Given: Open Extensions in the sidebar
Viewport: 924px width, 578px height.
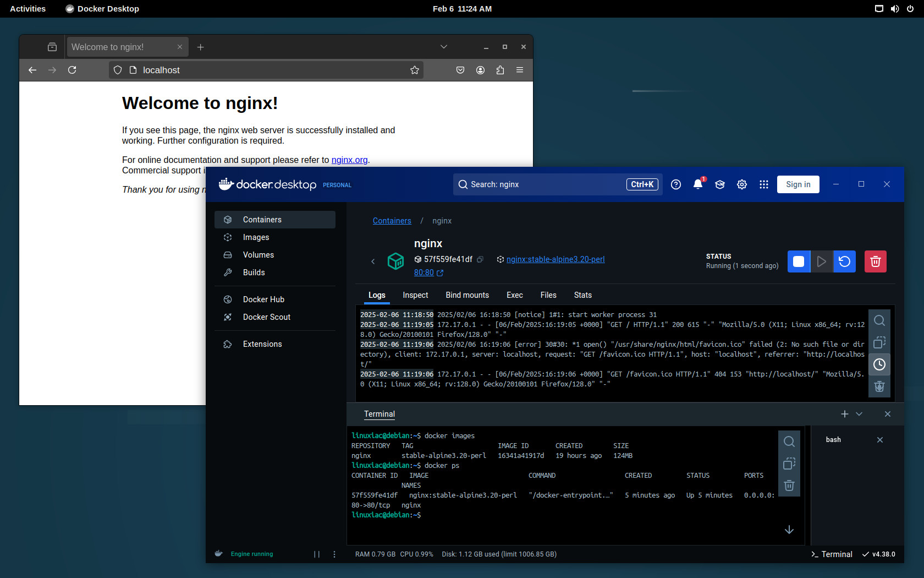Looking at the screenshot, I should tap(275, 344).
